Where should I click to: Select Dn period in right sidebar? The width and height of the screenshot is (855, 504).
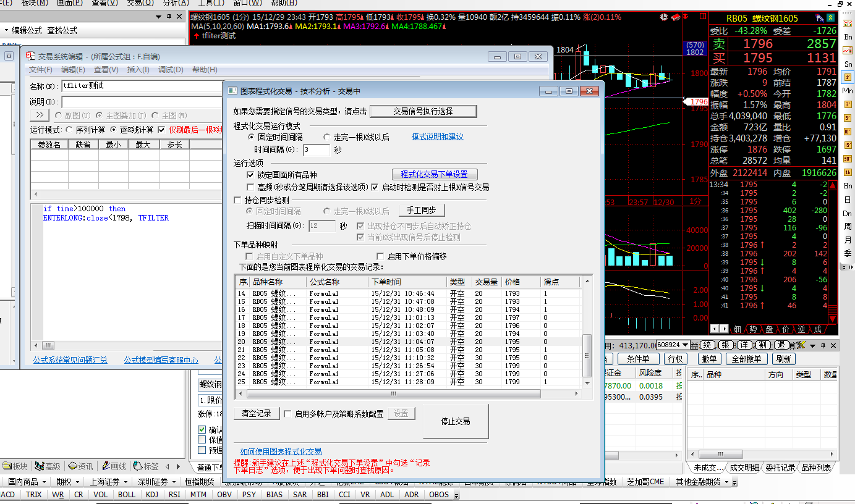pos(848,214)
